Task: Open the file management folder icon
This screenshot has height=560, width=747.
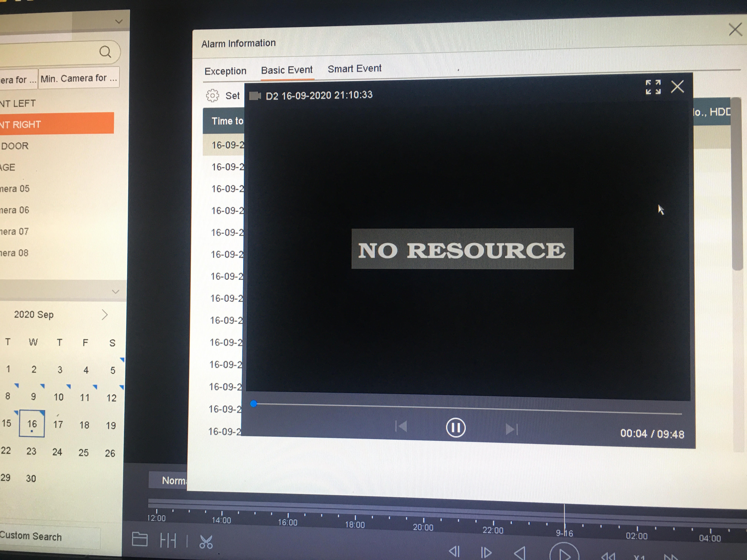Action: click(x=140, y=539)
